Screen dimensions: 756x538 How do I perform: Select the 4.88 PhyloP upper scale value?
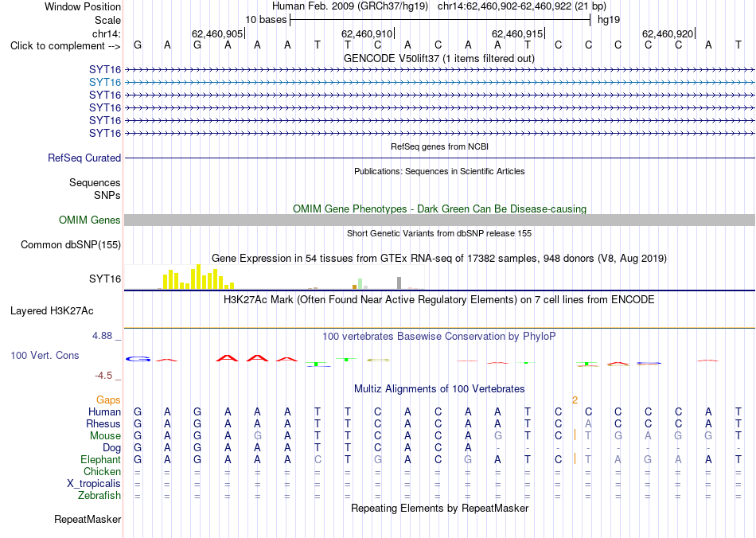[102, 336]
